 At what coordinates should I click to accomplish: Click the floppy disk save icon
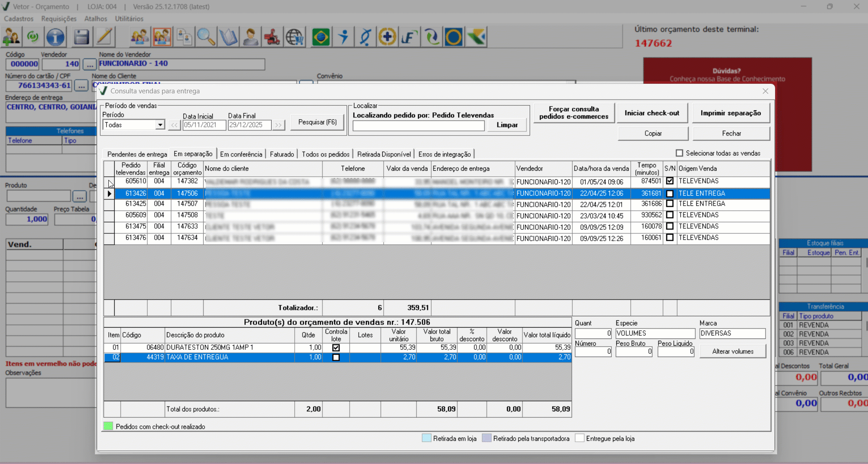[x=81, y=37]
